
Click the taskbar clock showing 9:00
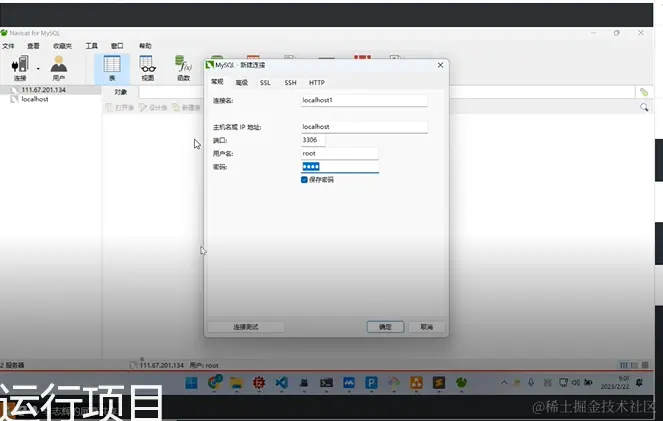pyautogui.click(x=615, y=383)
